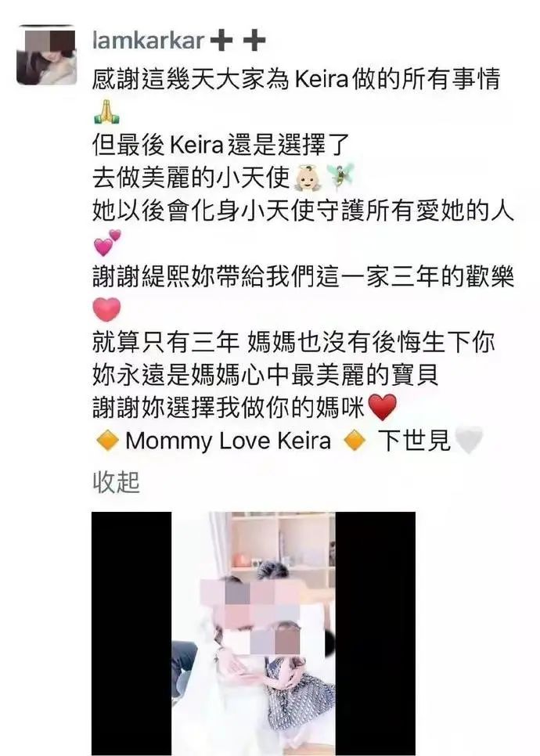This screenshot has height=756, width=540.
Task: Click the left black bar of media
Action: tap(131, 634)
